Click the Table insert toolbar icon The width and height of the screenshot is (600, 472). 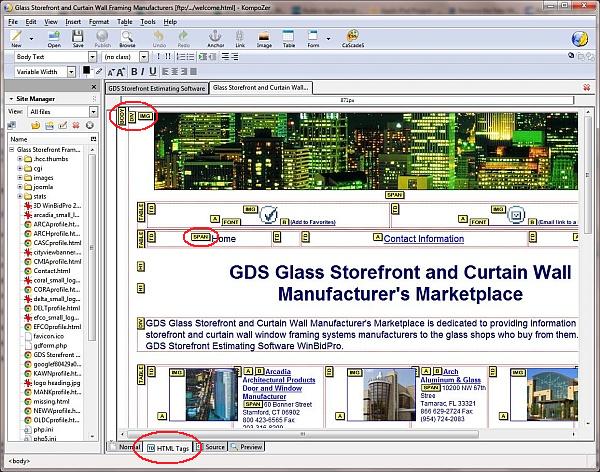[x=289, y=39]
